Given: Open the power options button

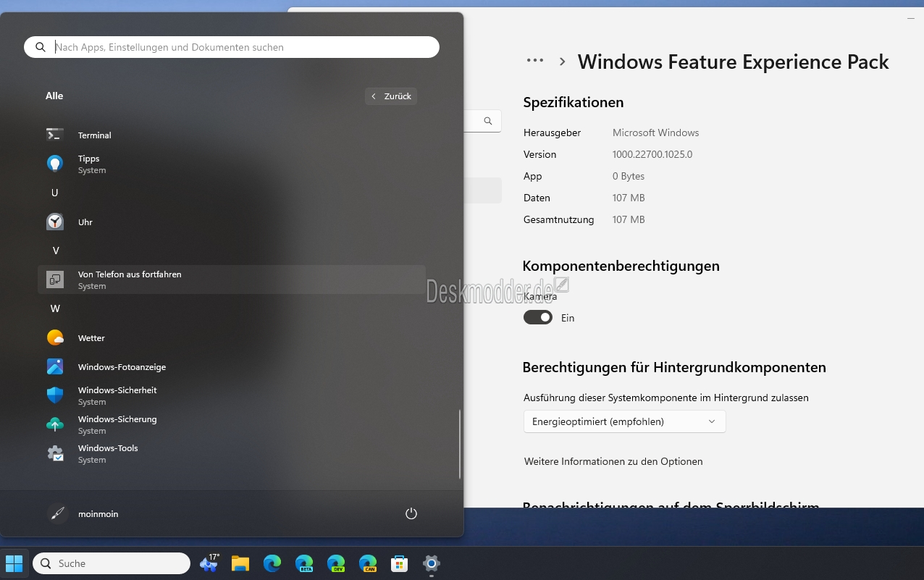Looking at the screenshot, I should [411, 513].
